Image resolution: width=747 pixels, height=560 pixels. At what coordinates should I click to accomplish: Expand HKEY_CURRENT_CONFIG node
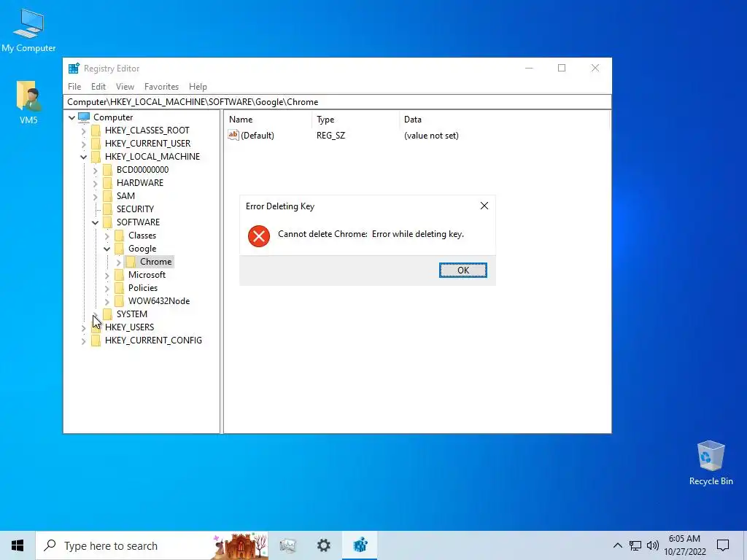83,341
